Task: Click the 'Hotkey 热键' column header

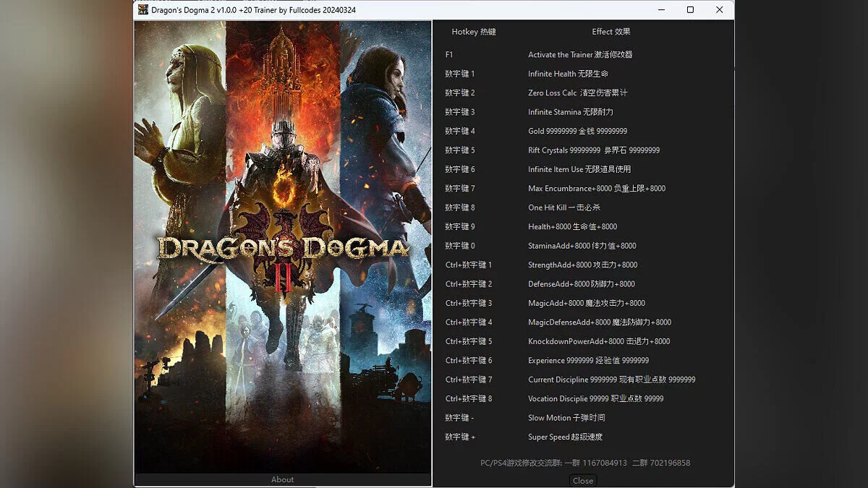Action: [474, 32]
